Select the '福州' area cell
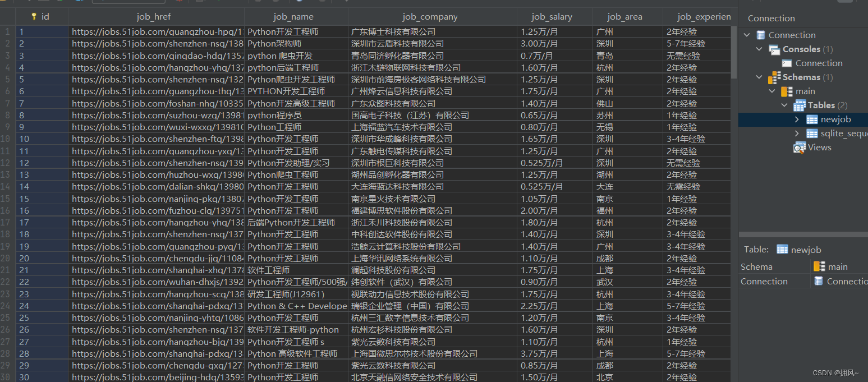This screenshot has width=868, height=382. point(628,210)
